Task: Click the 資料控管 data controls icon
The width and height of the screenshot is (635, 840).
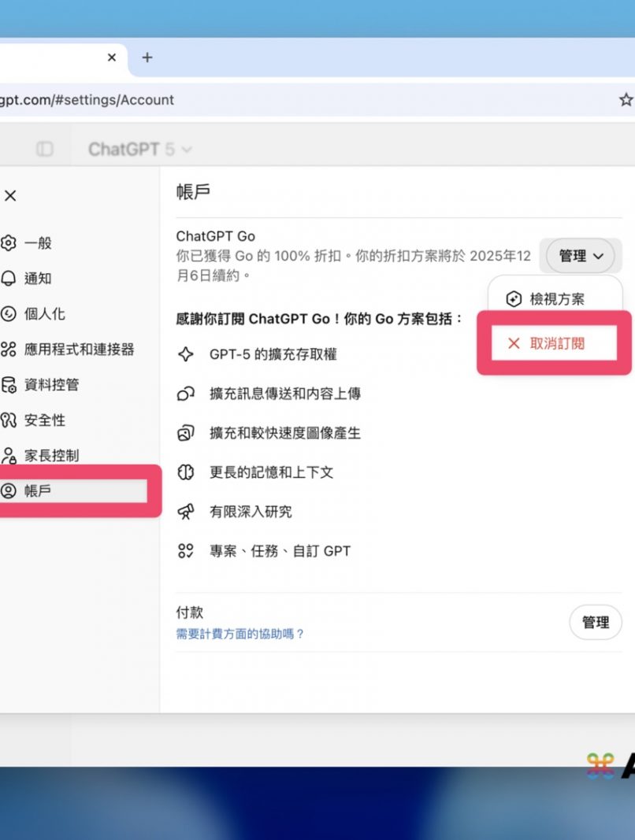Action: [x=9, y=385]
